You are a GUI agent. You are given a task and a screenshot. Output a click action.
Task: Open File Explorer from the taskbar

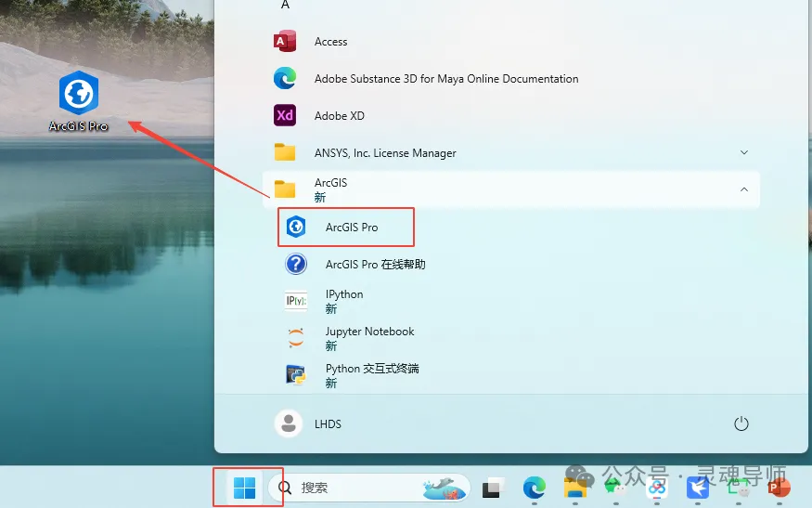(x=574, y=488)
